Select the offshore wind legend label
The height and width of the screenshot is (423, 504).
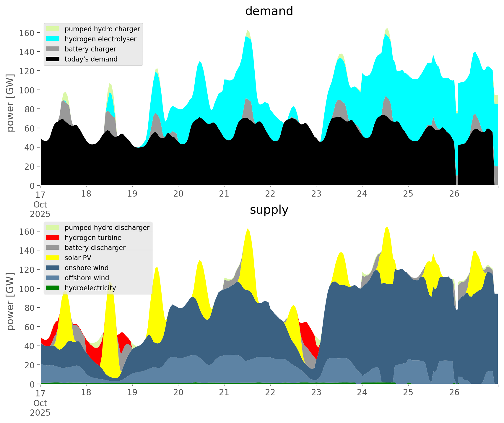point(87,278)
